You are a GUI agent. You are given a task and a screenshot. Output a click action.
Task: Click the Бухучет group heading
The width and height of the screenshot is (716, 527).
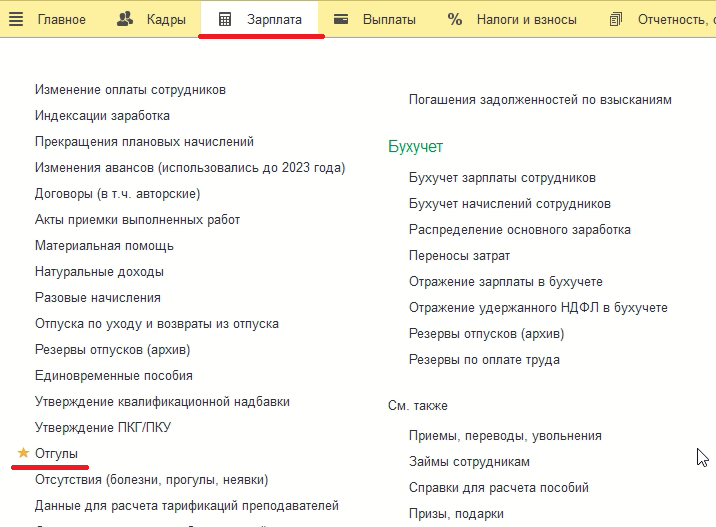click(415, 147)
